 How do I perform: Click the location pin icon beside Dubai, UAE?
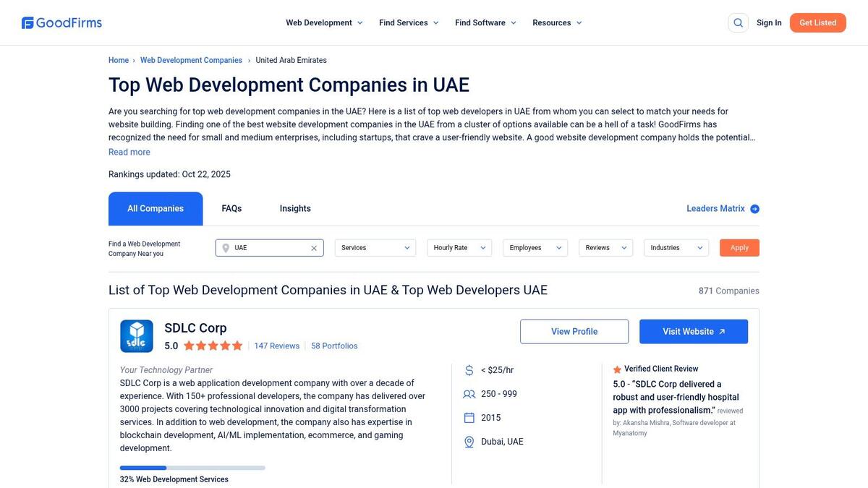[x=469, y=442]
